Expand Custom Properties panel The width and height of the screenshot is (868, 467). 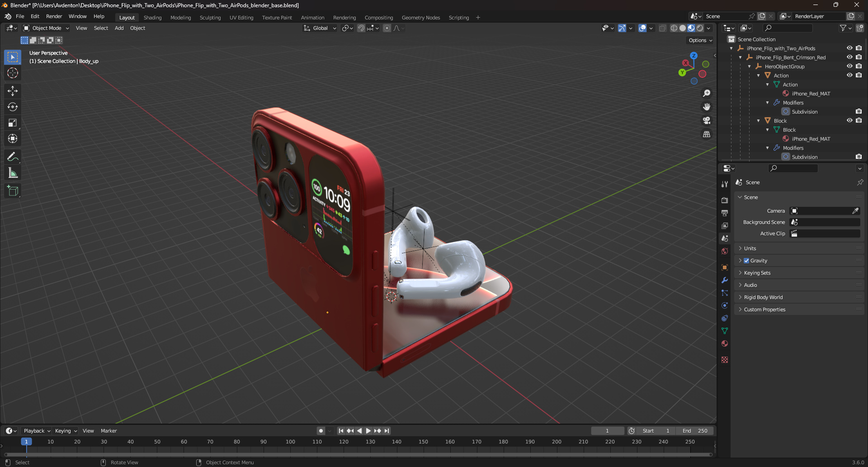(799, 310)
